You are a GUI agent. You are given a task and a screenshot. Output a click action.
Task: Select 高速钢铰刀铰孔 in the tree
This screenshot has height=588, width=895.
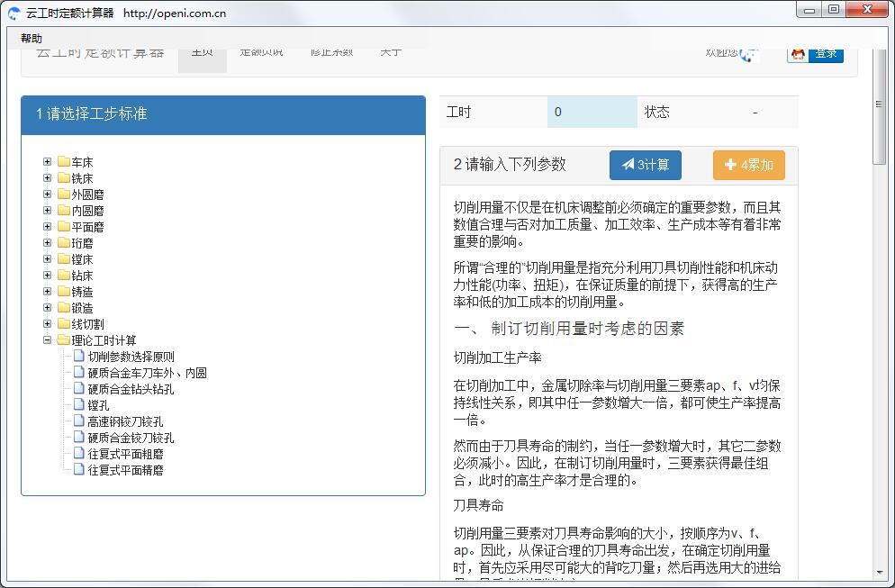coord(125,421)
